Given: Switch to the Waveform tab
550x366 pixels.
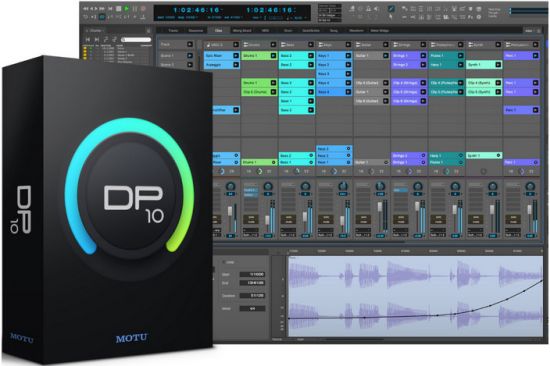Looking at the screenshot, I should pyautogui.click(x=356, y=31).
